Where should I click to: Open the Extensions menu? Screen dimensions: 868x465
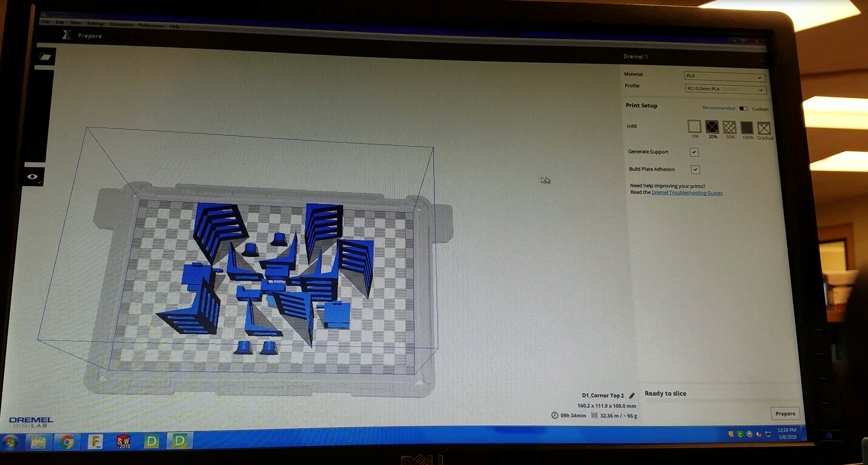[121, 25]
